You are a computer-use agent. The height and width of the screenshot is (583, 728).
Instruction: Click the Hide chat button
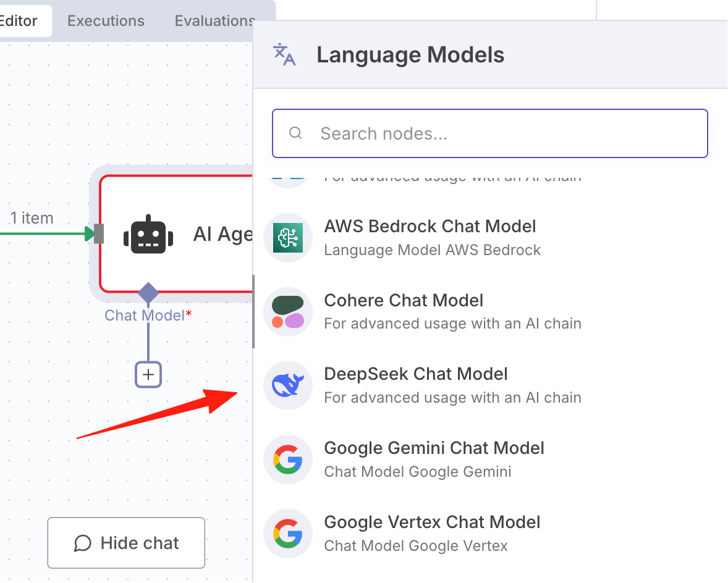pos(126,543)
